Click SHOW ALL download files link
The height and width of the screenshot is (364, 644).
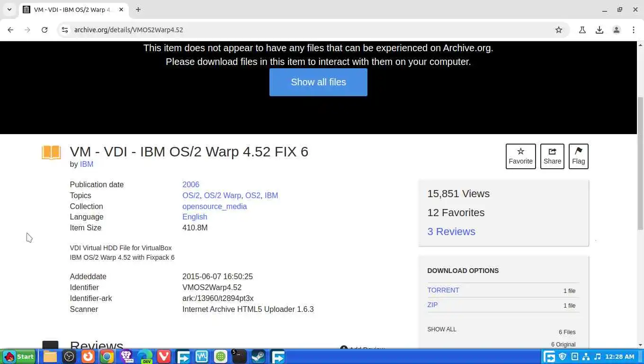click(442, 329)
